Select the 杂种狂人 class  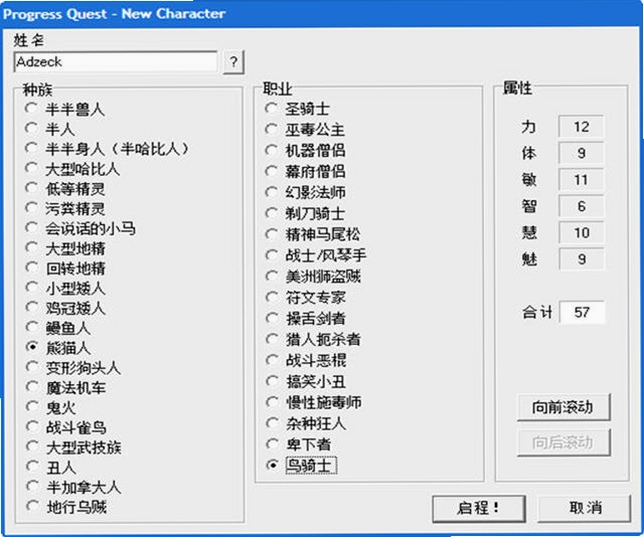304,423
